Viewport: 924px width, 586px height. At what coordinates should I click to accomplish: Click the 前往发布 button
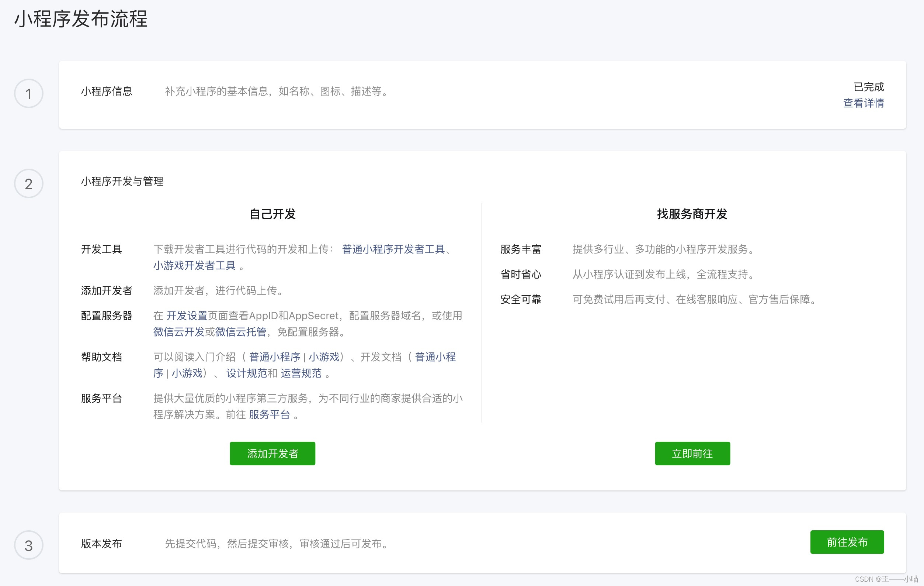pos(847,542)
